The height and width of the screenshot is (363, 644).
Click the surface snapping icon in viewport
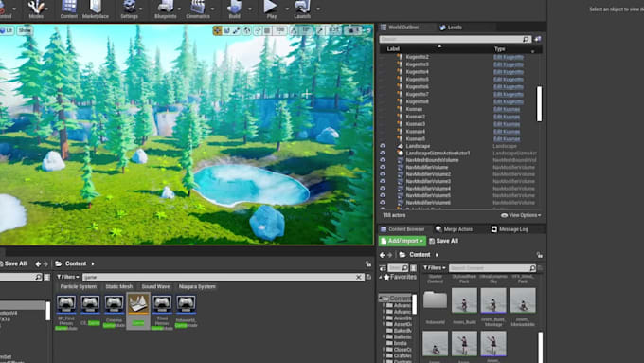pyautogui.click(x=258, y=30)
